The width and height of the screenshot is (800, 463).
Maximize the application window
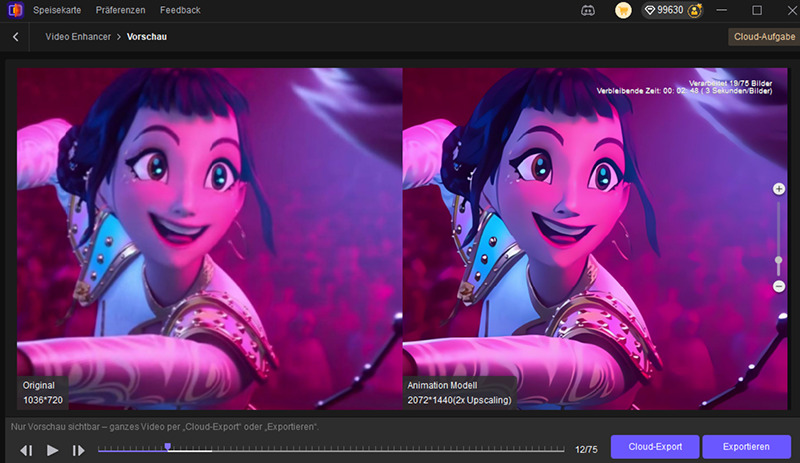[757, 10]
